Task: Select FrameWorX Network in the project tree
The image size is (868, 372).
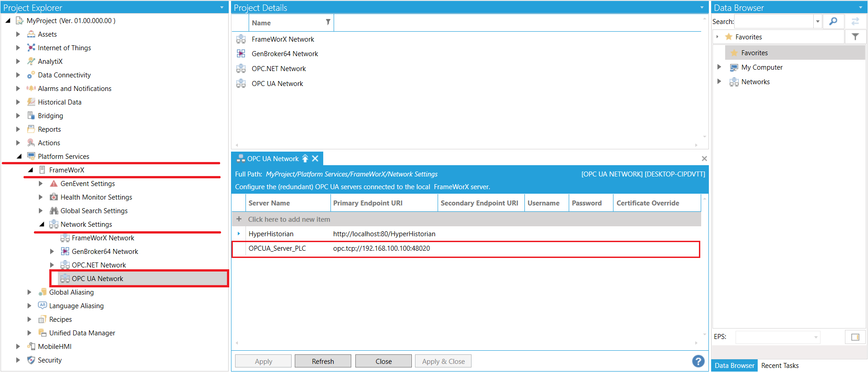Action: (103, 238)
